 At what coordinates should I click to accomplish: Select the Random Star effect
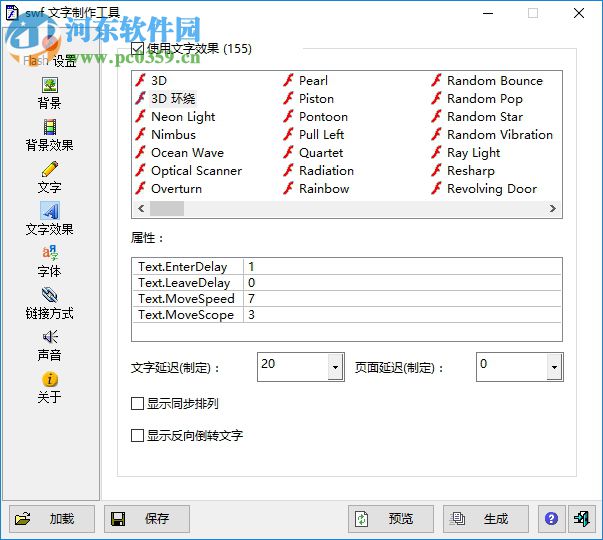click(x=485, y=117)
